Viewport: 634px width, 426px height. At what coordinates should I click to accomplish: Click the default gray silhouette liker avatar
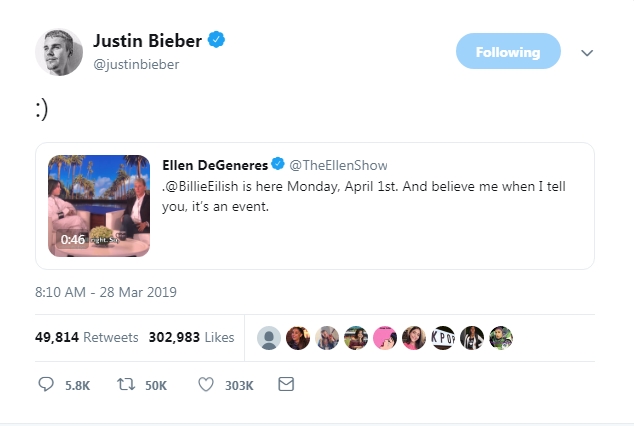[269, 337]
